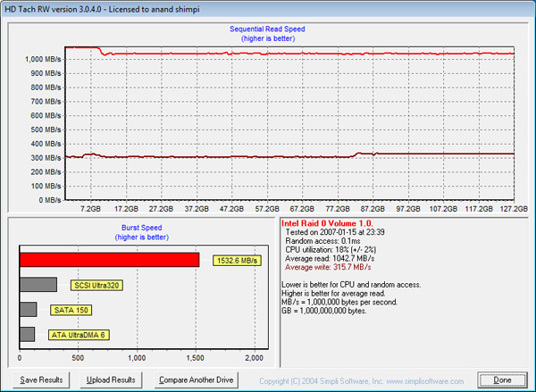
Task: Click the red burst speed bar
Action: point(109,260)
